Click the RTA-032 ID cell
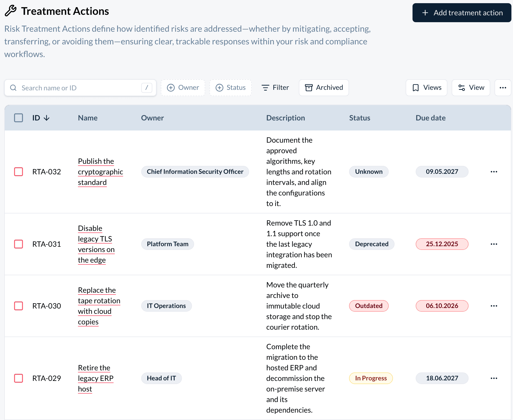This screenshot has height=420, width=513. pos(47,172)
